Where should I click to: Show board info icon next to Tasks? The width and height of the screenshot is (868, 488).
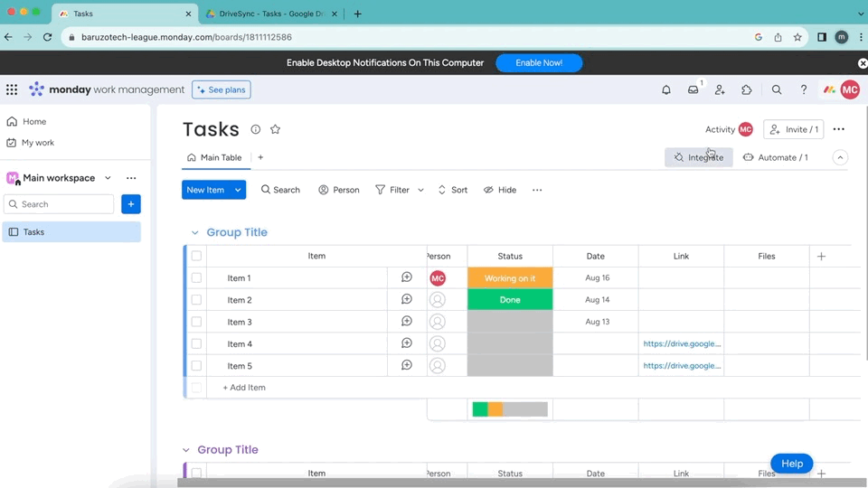(255, 129)
